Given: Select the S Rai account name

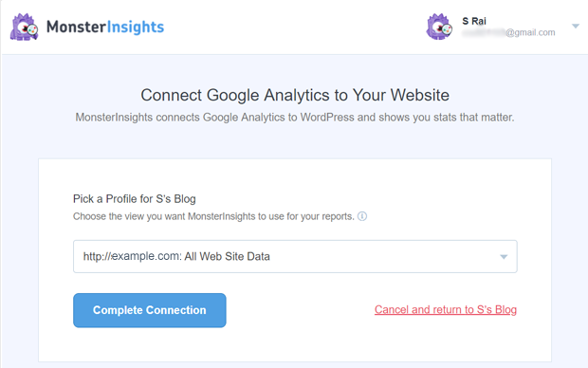Looking at the screenshot, I should 474,21.
